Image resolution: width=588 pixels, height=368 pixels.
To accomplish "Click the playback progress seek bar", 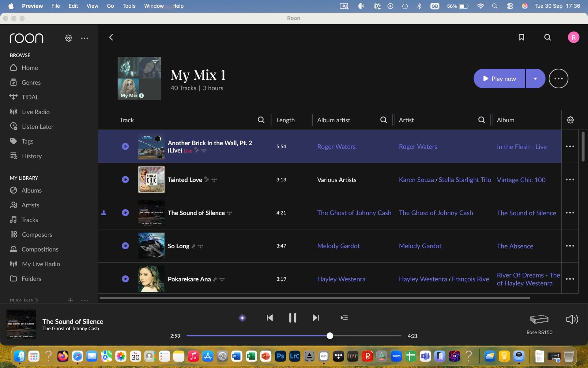I will (x=293, y=335).
